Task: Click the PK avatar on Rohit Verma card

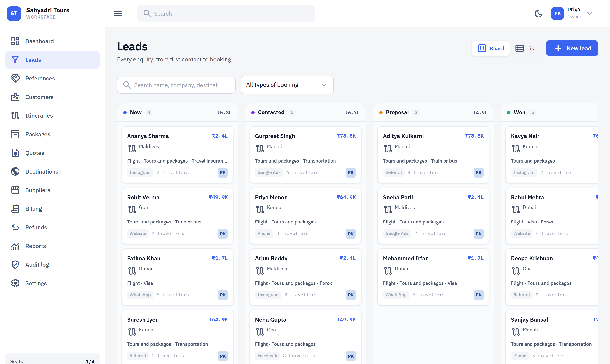Action: tap(223, 234)
